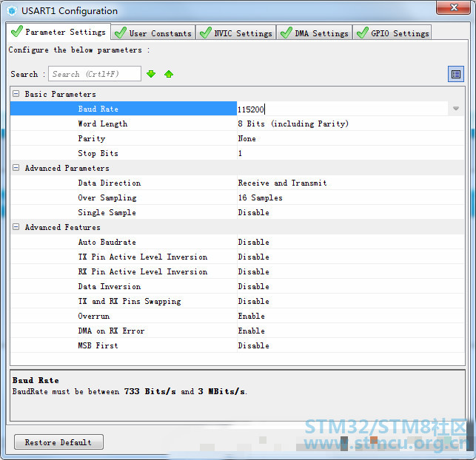Close the USART1 Configuration window
The width and height of the screenshot is (476, 460).
[454, 7]
